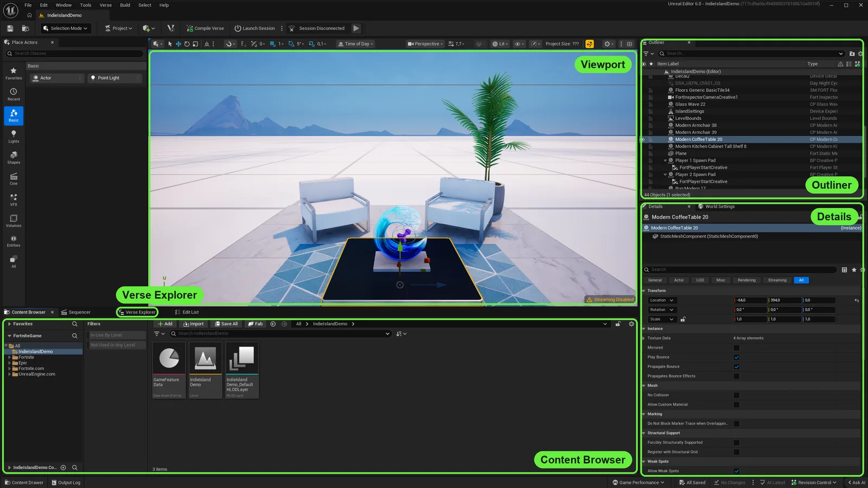Click the viewport layout grid icon
This screenshot has height=488, width=868.
click(x=629, y=44)
